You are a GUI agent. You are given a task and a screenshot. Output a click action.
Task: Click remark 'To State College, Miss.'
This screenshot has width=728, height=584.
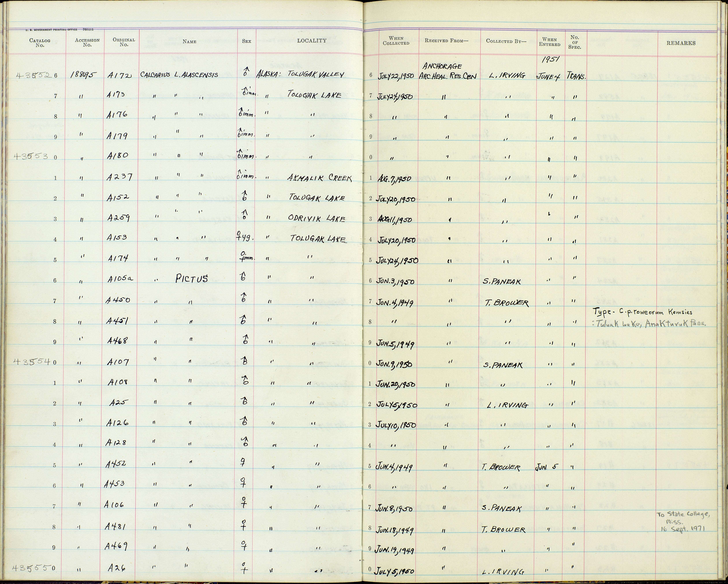click(x=683, y=518)
